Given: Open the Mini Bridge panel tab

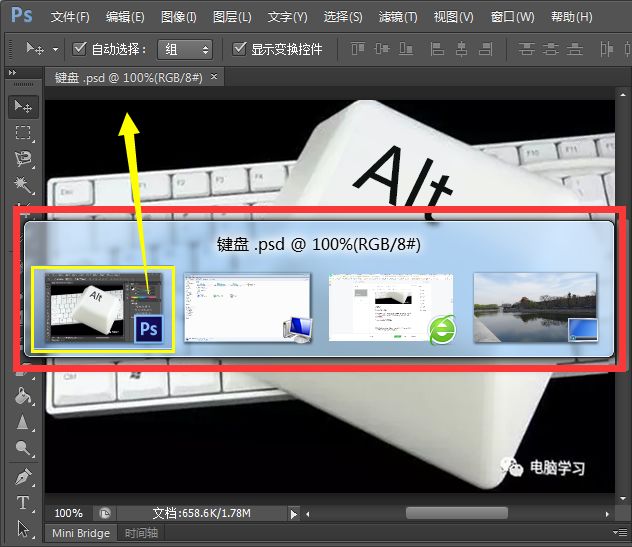Looking at the screenshot, I should tap(81, 533).
